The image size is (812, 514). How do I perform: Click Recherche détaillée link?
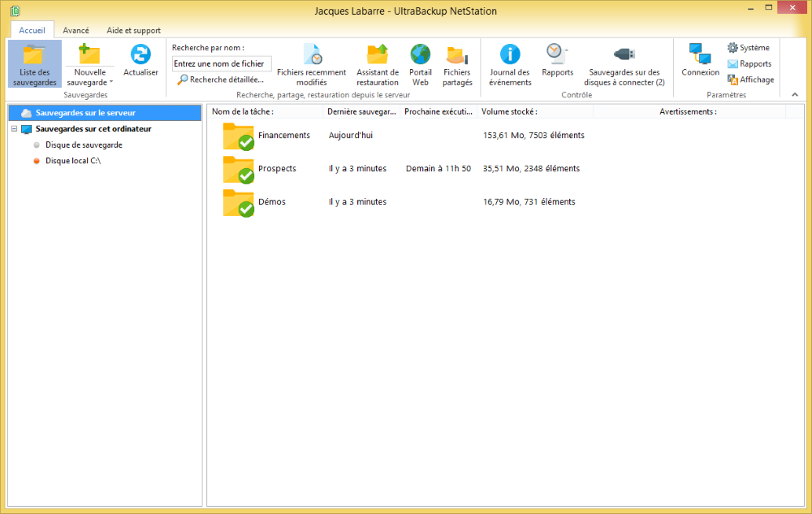[x=221, y=80]
